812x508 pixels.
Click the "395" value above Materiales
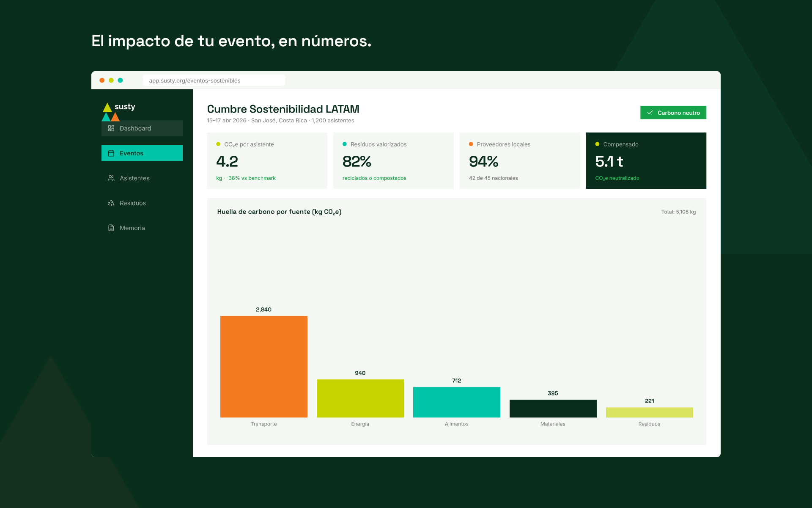[553, 393]
